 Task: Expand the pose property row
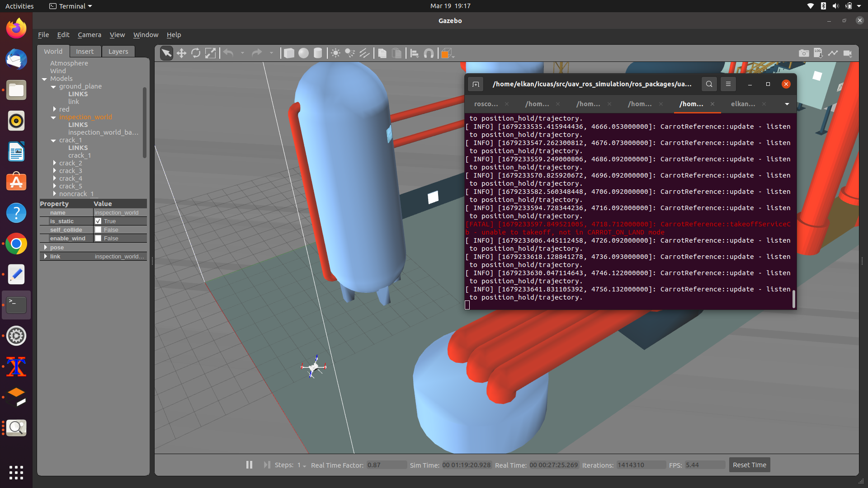46,247
